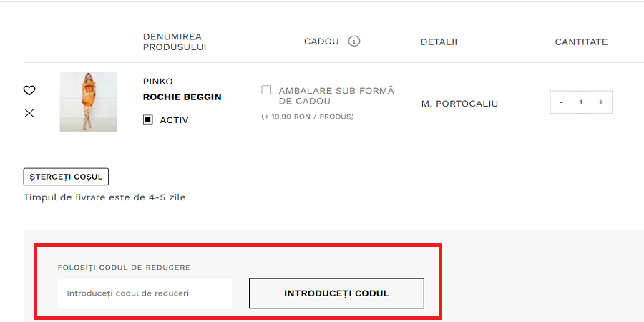644x322 pixels.
Task: Remove ROCHIE BEGGIN using the X icon
Action: click(x=29, y=113)
